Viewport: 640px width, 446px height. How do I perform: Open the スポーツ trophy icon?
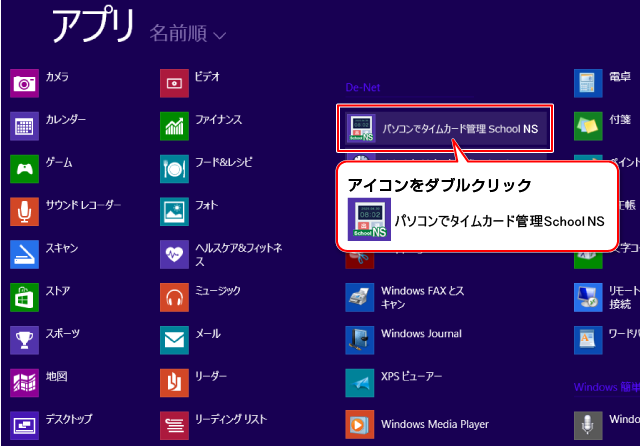tap(24, 340)
